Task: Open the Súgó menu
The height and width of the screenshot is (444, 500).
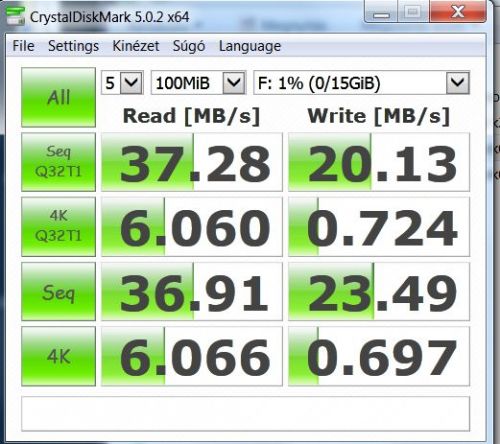Action: point(189,46)
